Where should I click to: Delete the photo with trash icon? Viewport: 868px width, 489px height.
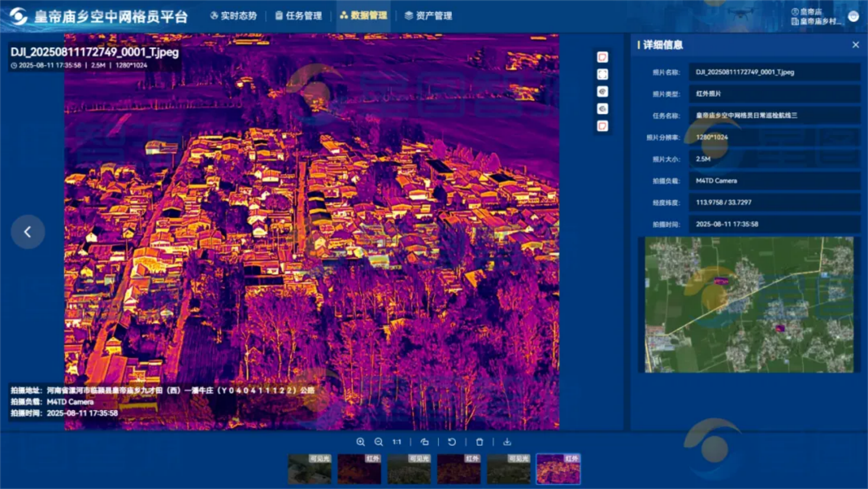[x=480, y=442]
